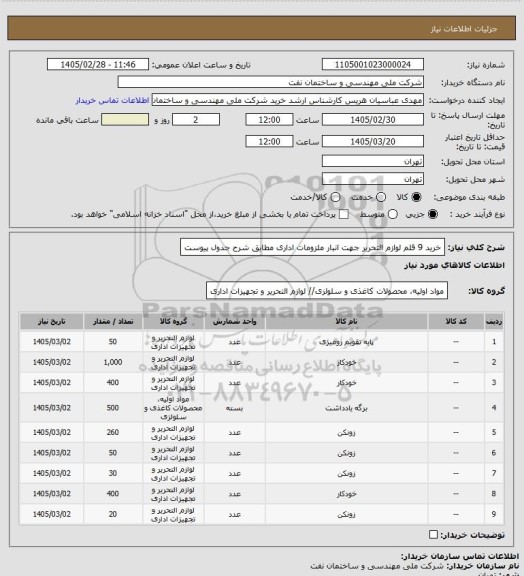524x576 pixels.
Task: Click the شرح کلی نیاز description box
Action: pyautogui.click(x=312, y=248)
